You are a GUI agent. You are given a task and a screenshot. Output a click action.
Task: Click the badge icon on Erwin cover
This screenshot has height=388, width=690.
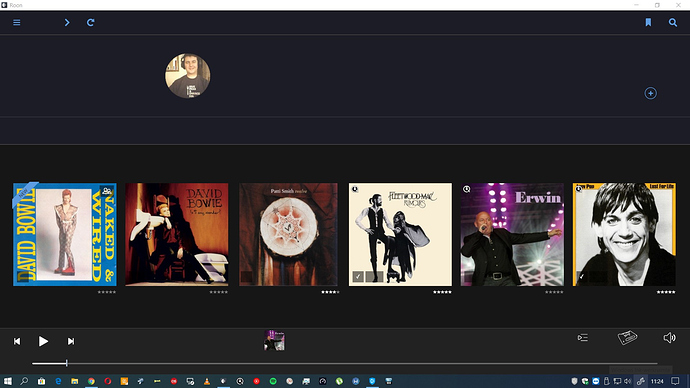466,189
